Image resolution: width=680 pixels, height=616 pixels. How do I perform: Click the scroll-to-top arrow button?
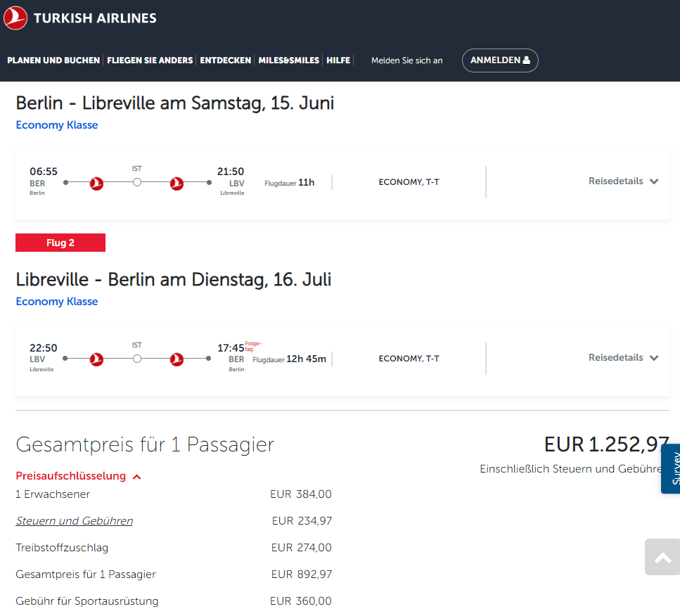[662, 558]
